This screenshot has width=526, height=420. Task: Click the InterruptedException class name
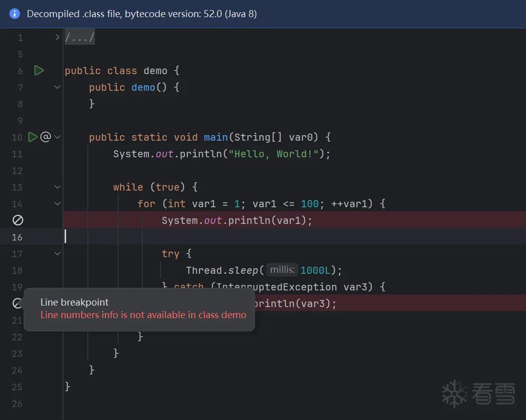[x=277, y=286]
